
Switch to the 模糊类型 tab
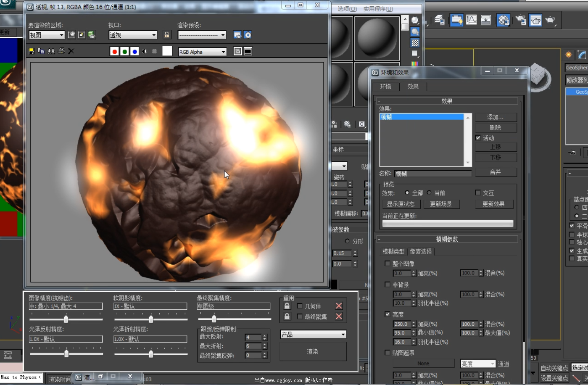(393, 251)
